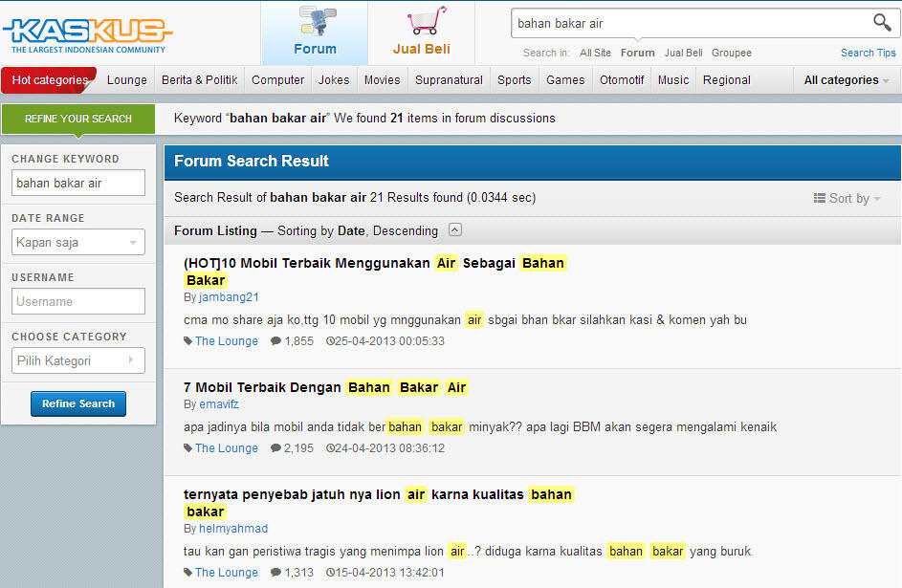Select the Computer category tab
Viewport: 902px width, 588px height.
(277, 80)
